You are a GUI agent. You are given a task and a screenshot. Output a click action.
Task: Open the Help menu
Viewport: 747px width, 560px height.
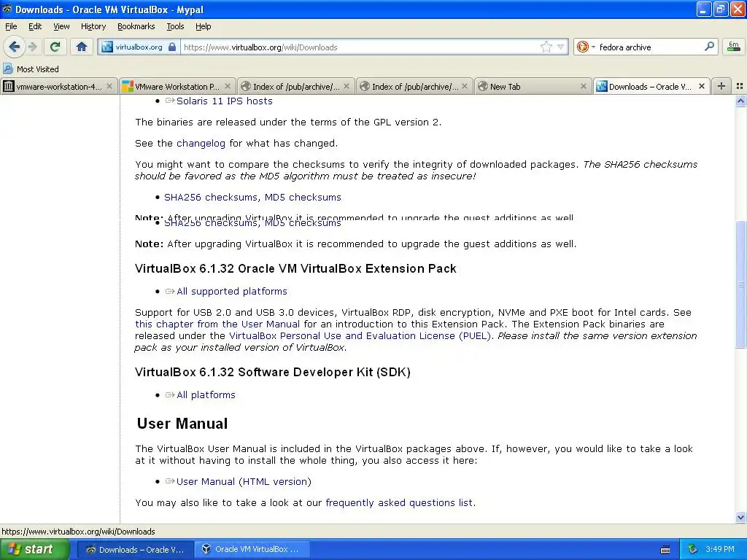coord(204,26)
